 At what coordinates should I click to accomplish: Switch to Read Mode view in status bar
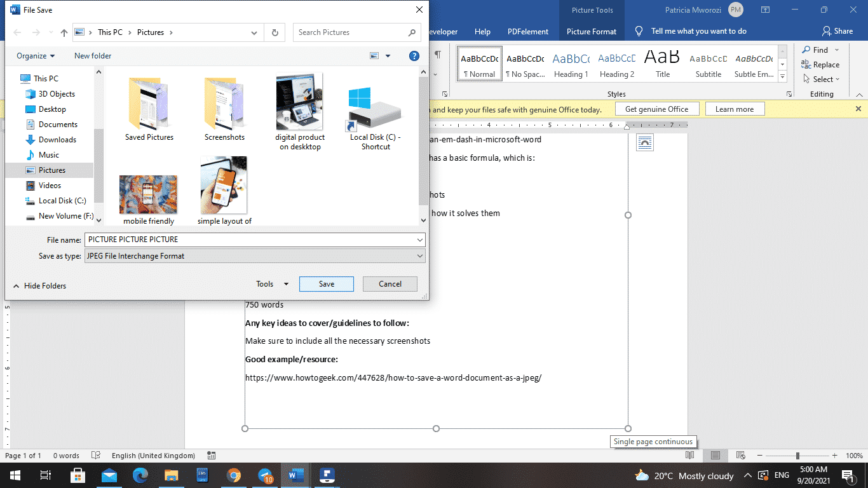click(690, 456)
